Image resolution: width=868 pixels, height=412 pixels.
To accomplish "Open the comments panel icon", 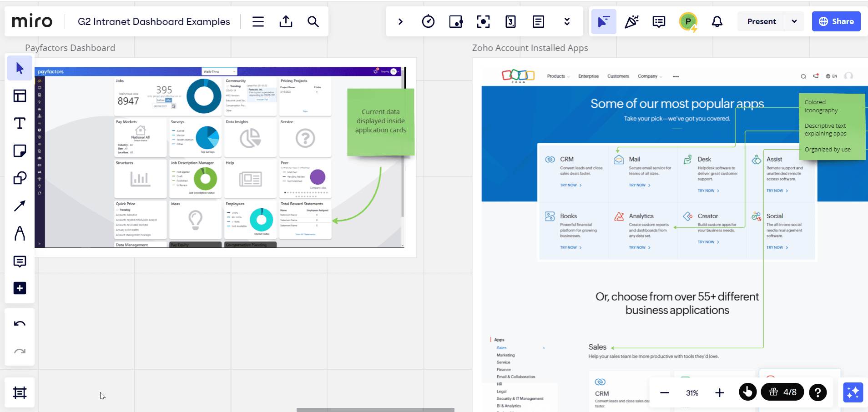I will (659, 21).
